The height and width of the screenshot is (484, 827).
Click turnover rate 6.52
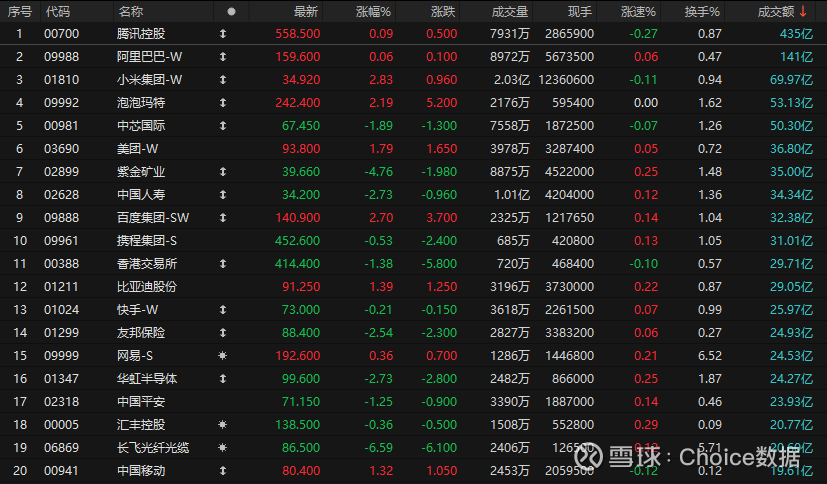[x=709, y=355]
